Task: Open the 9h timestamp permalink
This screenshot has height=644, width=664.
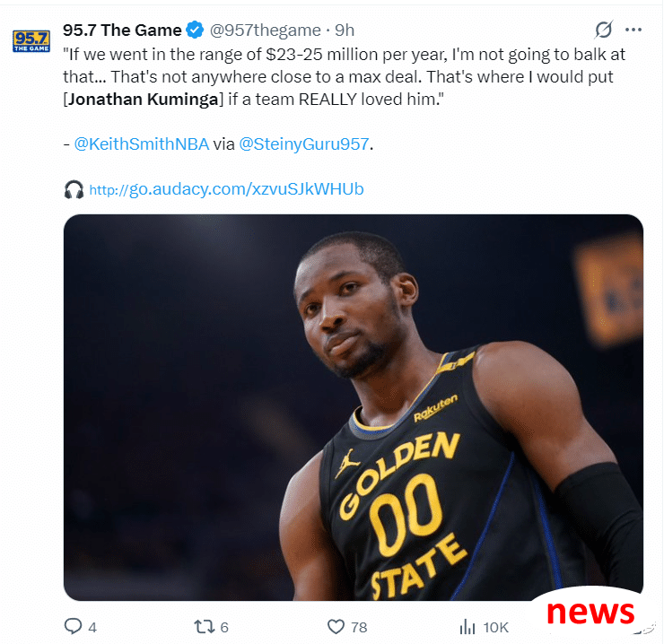Action: (345, 30)
